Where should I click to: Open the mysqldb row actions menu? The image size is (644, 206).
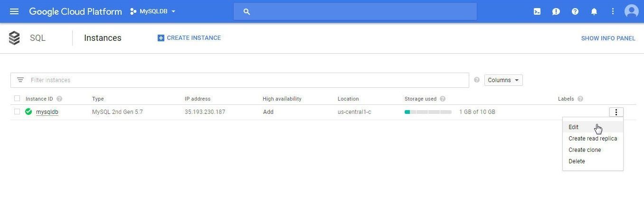616,112
